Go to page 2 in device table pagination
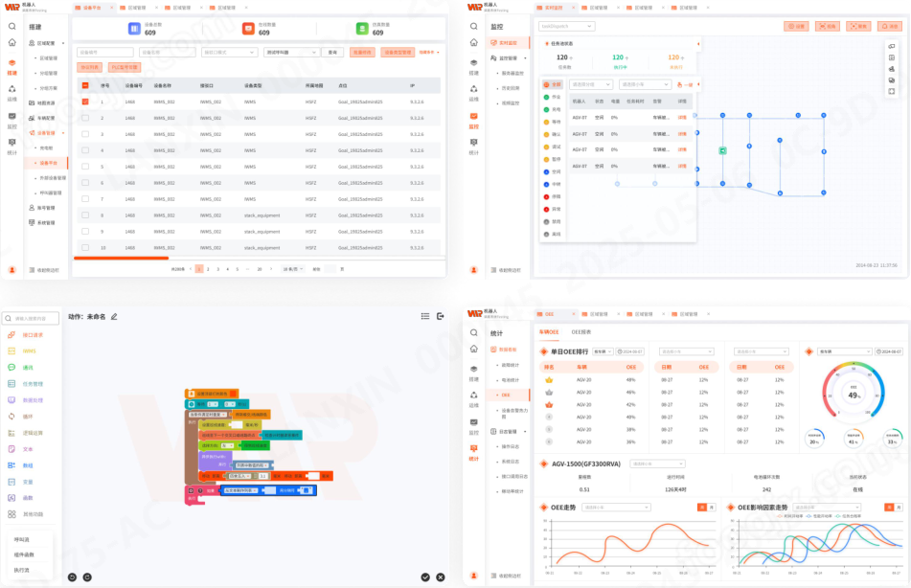This screenshot has height=588, width=911. click(208, 269)
